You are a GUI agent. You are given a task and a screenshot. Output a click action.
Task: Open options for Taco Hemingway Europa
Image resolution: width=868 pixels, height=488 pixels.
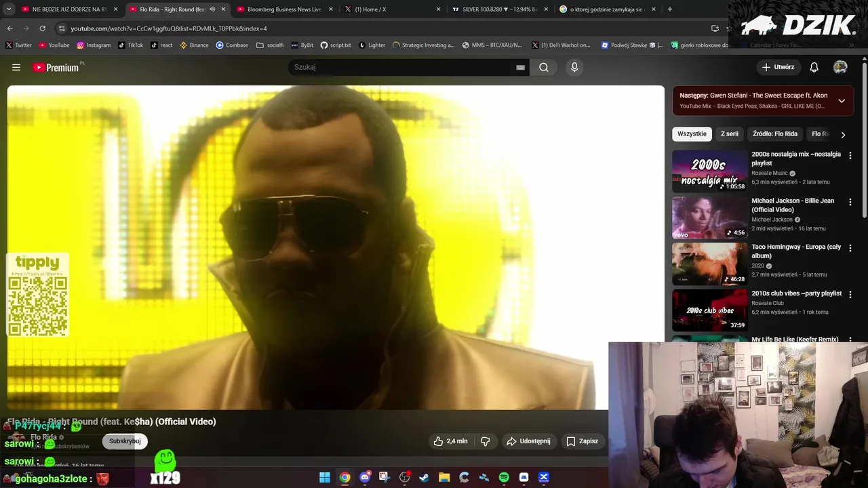click(850, 248)
